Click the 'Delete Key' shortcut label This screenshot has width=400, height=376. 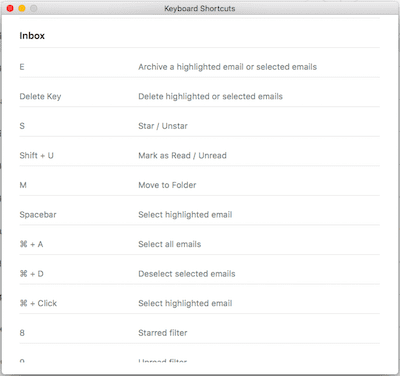pos(40,97)
